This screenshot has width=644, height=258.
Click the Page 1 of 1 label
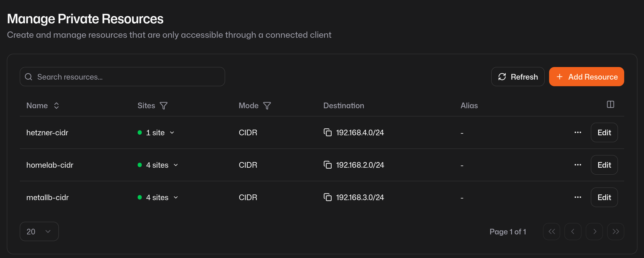(x=508, y=232)
